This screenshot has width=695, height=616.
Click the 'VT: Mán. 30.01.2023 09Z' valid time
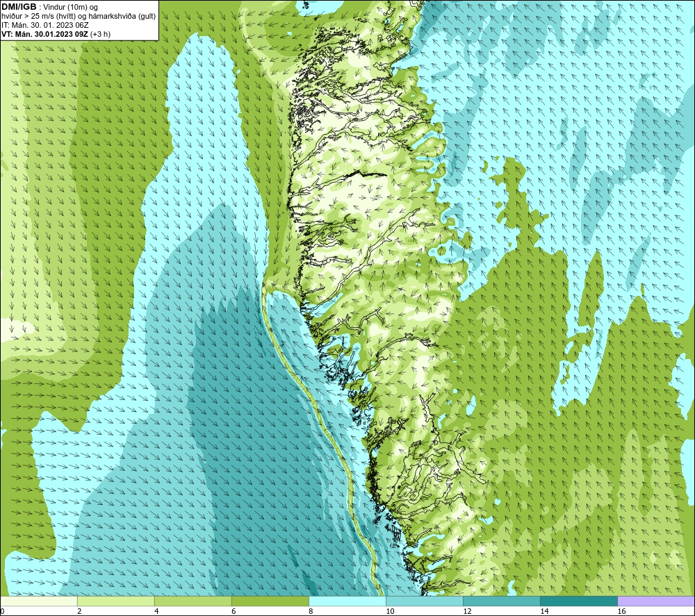point(44,34)
